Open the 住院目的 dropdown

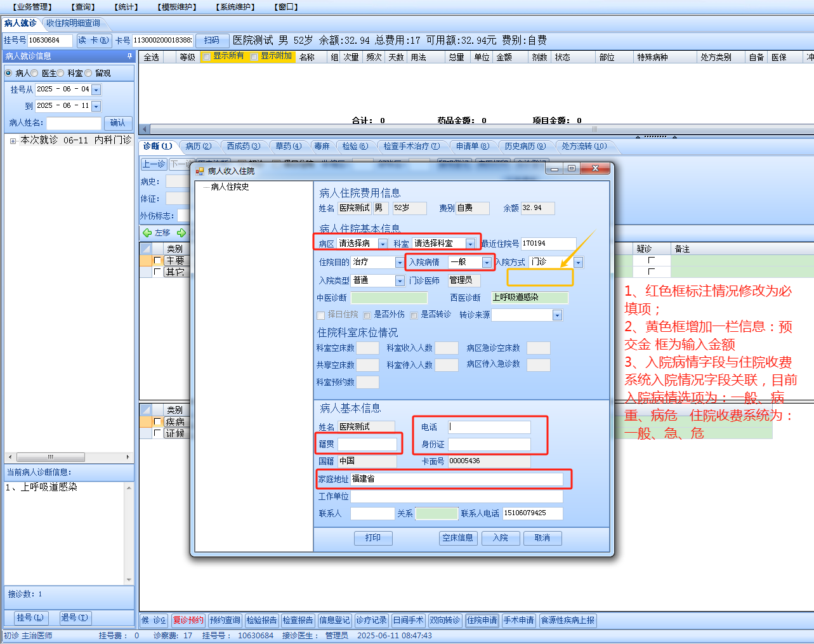[x=399, y=262]
